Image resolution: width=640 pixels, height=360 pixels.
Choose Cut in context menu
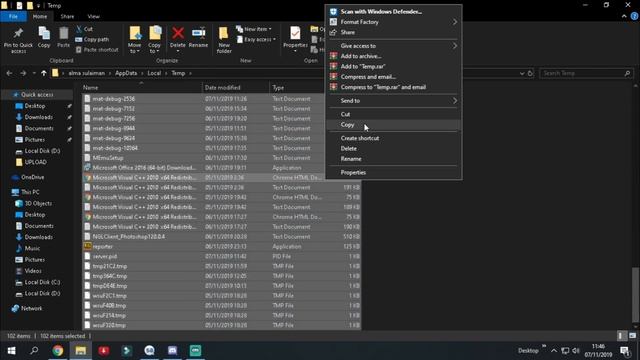click(x=394, y=114)
